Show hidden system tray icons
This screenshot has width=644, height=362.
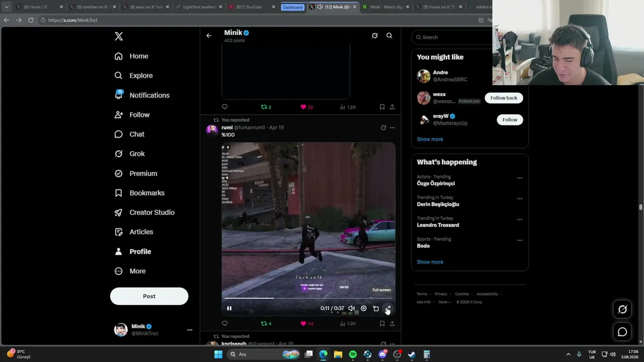pyautogui.click(x=569, y=354)
